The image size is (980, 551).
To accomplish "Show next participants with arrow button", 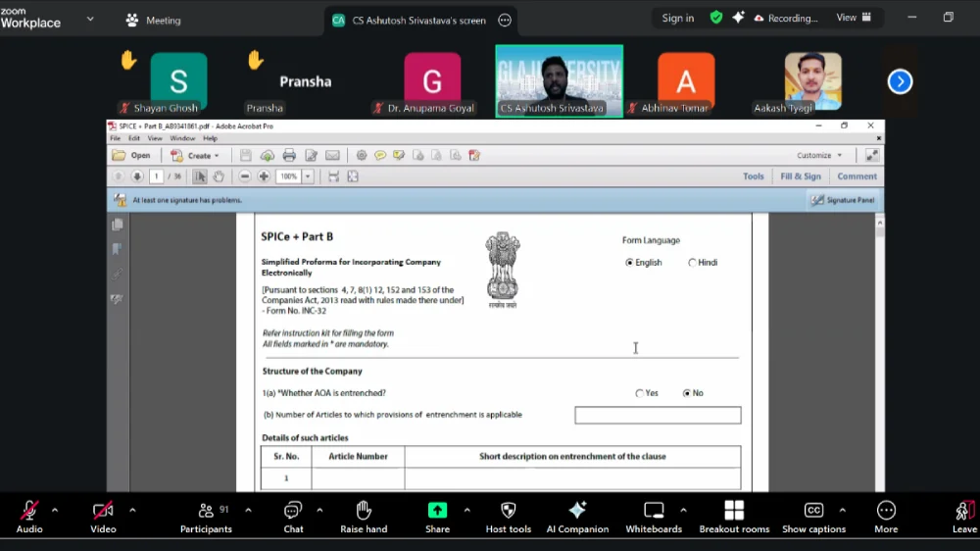I will 900,81.
